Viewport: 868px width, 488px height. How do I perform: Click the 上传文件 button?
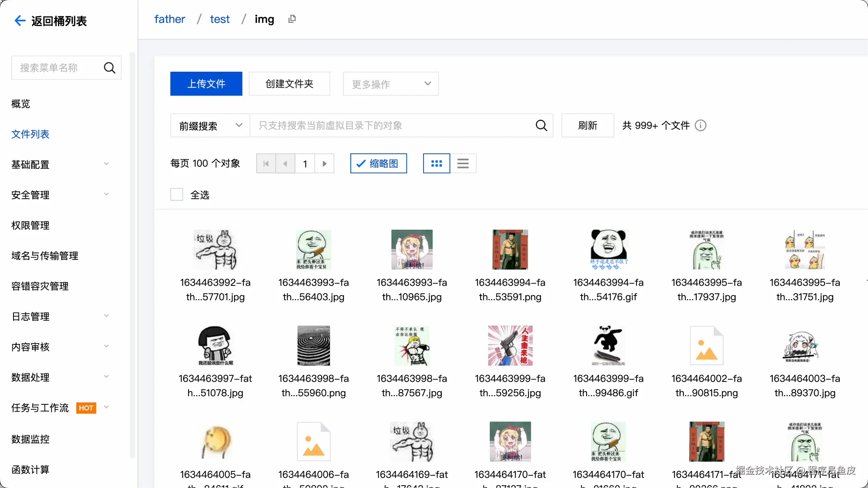206,84
